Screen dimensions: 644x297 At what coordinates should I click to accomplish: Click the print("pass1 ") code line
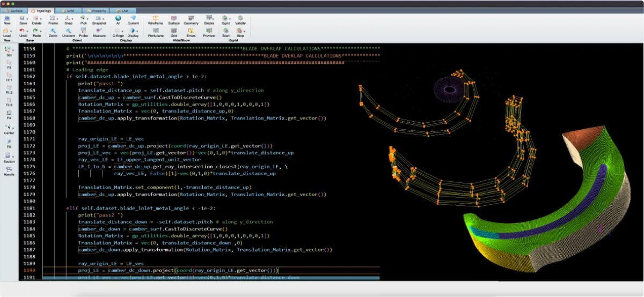point(100,84)
